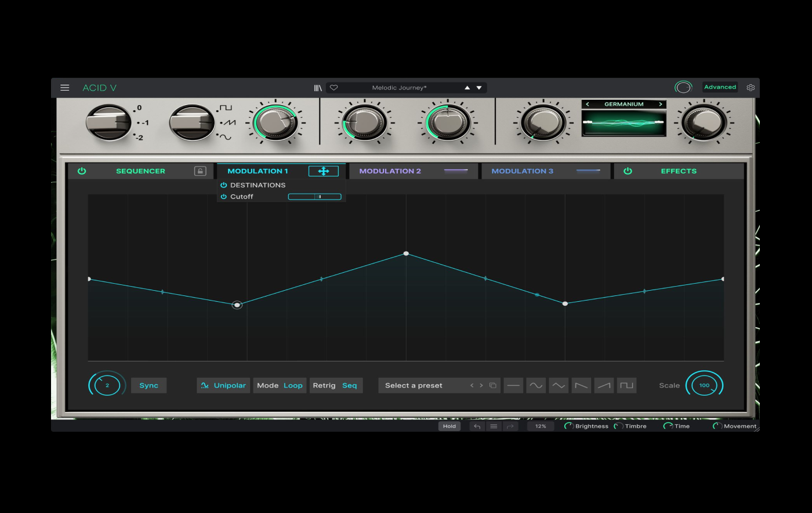Open the hamburger main menu
This screenshot has width=812, height=513.
click(x=65, y=88)
